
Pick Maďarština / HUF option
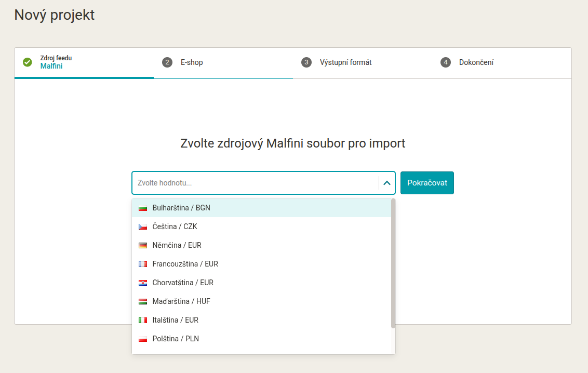tap(261, 301)
